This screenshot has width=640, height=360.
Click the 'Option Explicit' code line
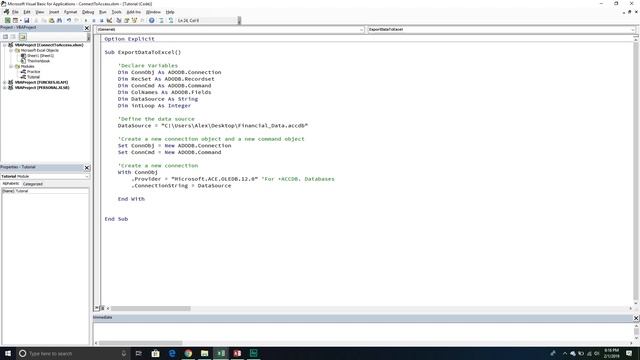(x=129, y=39)
